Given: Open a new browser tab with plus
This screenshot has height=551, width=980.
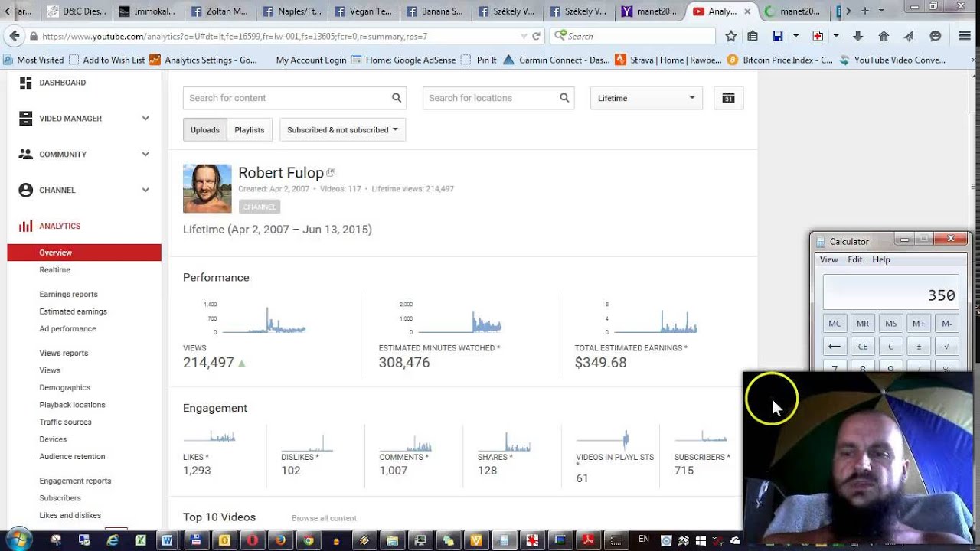Looking at the screenshot, I should tap(865, 11).
